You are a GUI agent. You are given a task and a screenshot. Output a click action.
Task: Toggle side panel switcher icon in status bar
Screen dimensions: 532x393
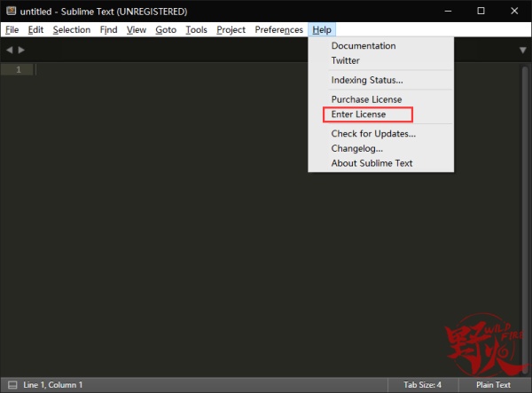point(12,385)
